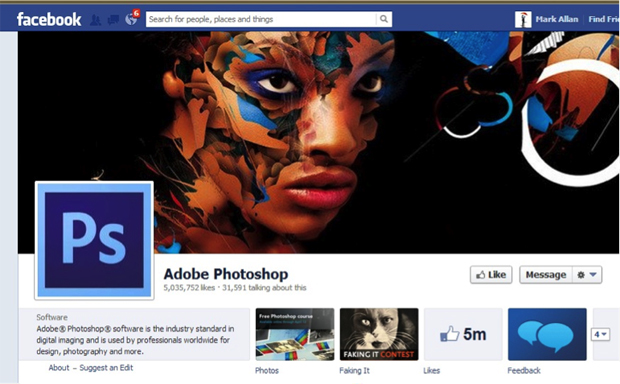620x384 pixels.
Task: Click the Find Friends link
Action: pyautogui.click(x=604, y=19)
